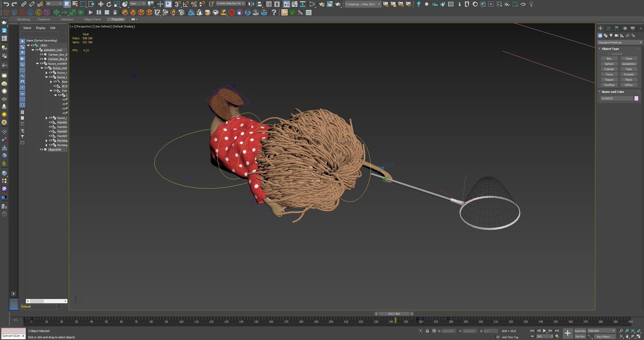
Task: Click the Phoenix fire preset icon
Action: (125, 12)
